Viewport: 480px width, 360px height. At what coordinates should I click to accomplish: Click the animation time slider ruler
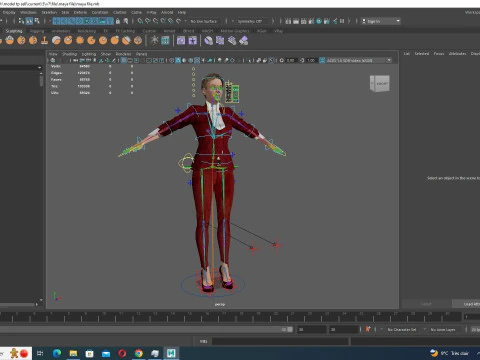pos(230,317)
